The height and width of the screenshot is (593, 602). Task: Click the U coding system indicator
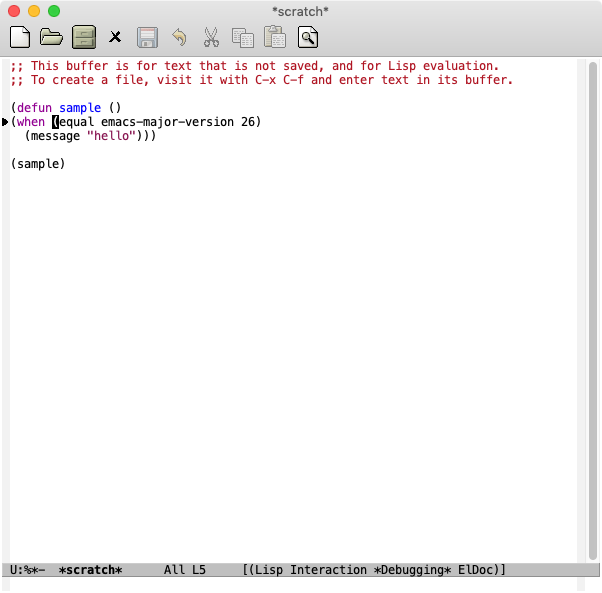(x=13, y=570)
